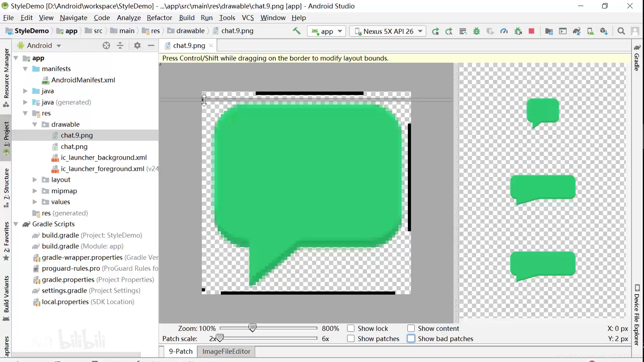Expand the layout folder
Image resolution: width=644 pixels, height=362 pixels.
[35, 179]
